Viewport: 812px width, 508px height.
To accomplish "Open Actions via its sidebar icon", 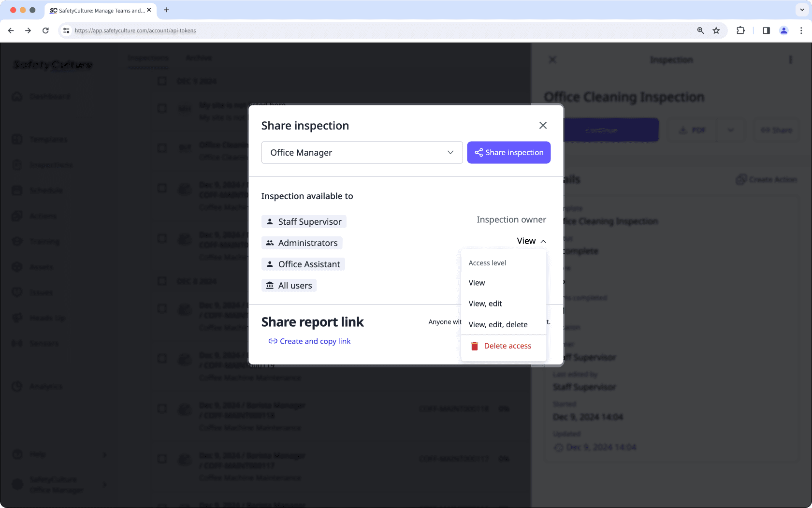I will coord(17,216).
